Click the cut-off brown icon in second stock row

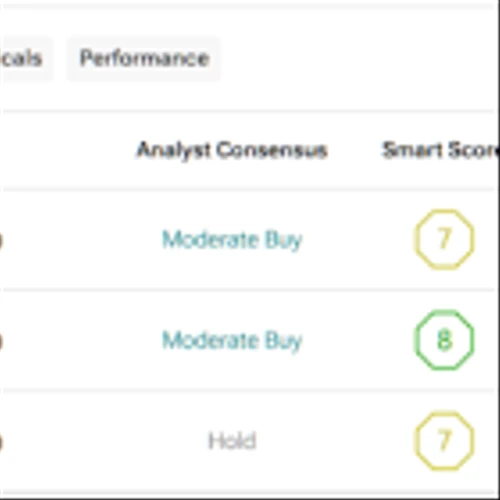coord(1,341)
